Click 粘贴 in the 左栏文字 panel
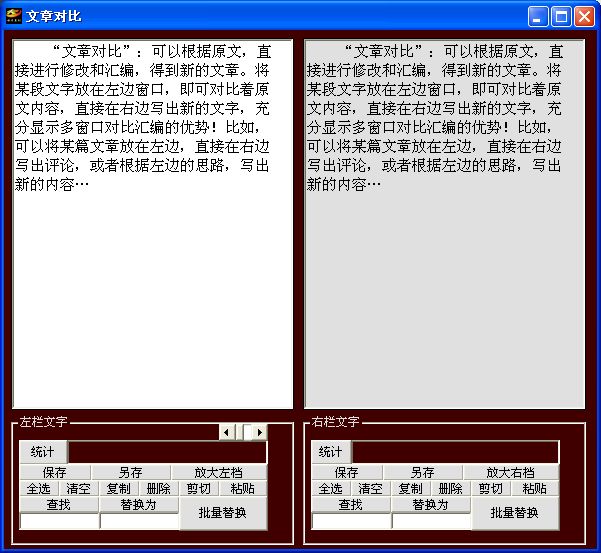601x553 pixels. pos(243,488)
